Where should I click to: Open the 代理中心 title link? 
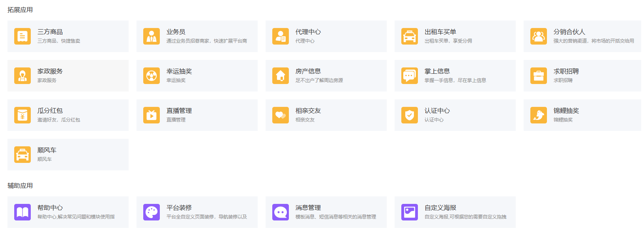click(x=308, y=32)
